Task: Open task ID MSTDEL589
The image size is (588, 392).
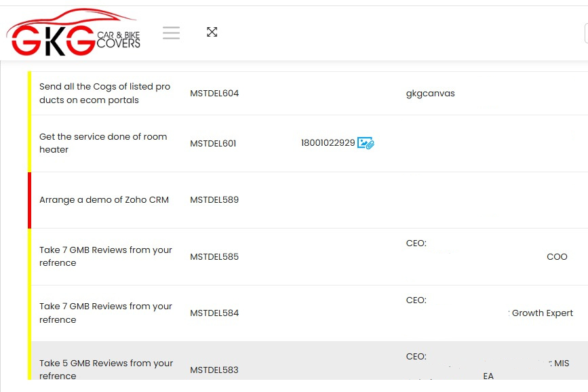Action: pos(214,200)
